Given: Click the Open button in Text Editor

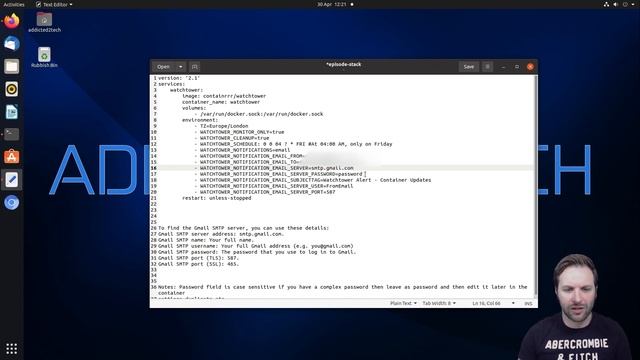Looking at the screenshot, I should [163, 67].
